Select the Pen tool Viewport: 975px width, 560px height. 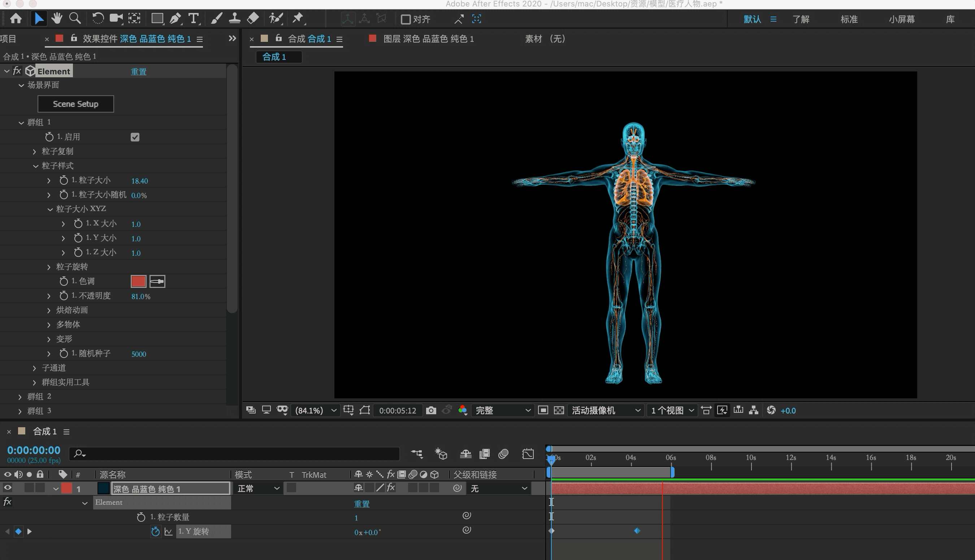click(x=175, y=18)
